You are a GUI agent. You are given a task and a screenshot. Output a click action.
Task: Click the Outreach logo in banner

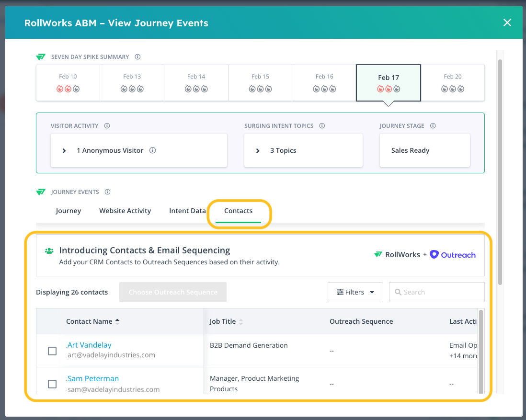pyautogui.click(x=453, y=255)
